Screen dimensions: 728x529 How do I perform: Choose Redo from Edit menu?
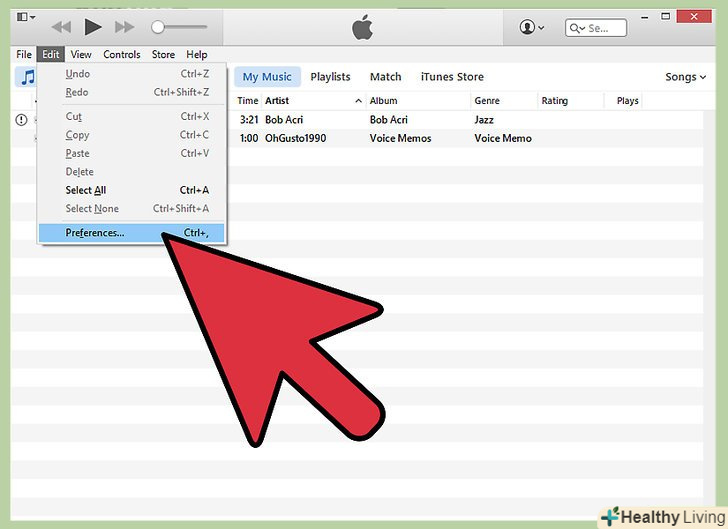(132, 92)
